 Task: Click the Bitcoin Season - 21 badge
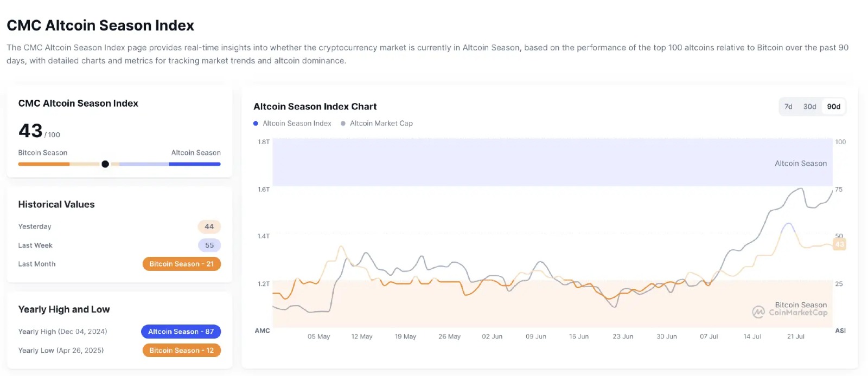coord(182,264)
